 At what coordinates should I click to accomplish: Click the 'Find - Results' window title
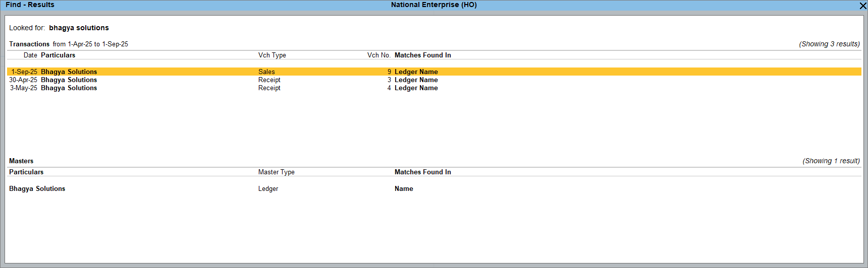30,5
